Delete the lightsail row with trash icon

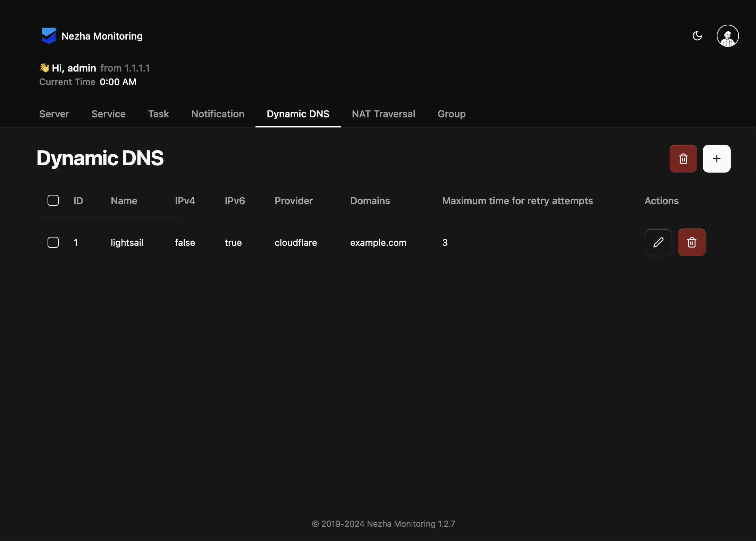click(691, 242)
